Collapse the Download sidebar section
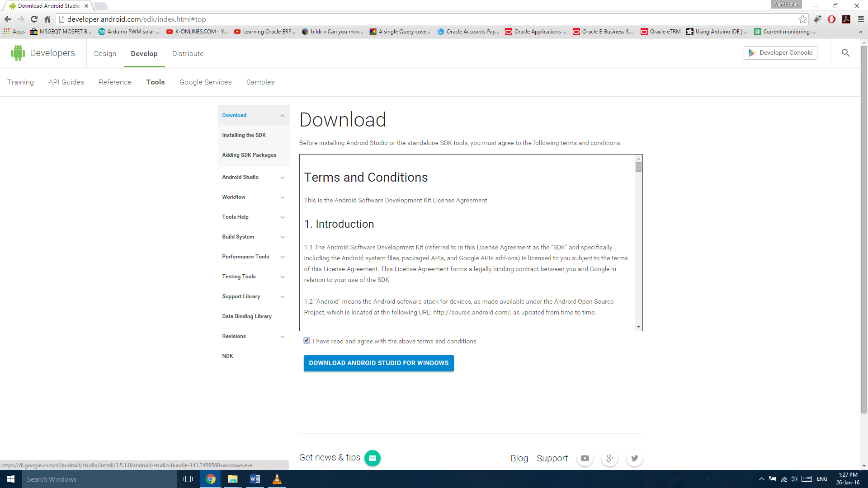Screen dimensions: 868x488 (x=283, y=116)
